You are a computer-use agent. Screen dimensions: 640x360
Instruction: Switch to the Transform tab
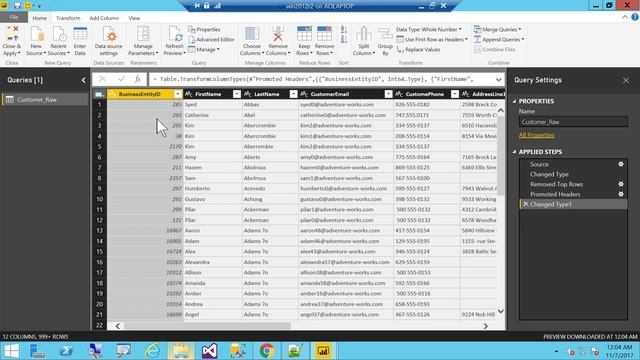68,18
